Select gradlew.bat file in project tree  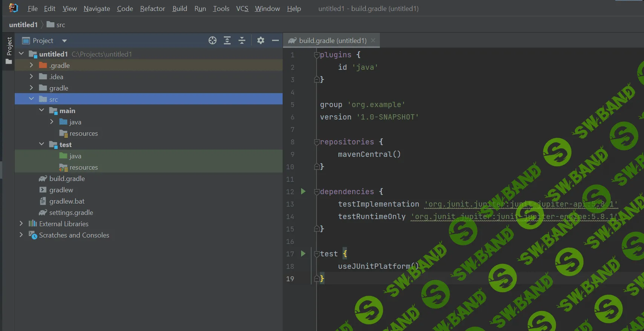pyautogui.click(x=67, y=201)
